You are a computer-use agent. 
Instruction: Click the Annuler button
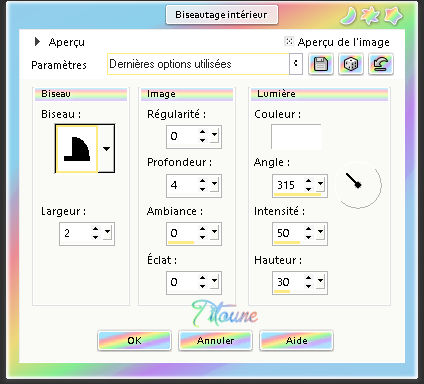(x=215, y=340)
